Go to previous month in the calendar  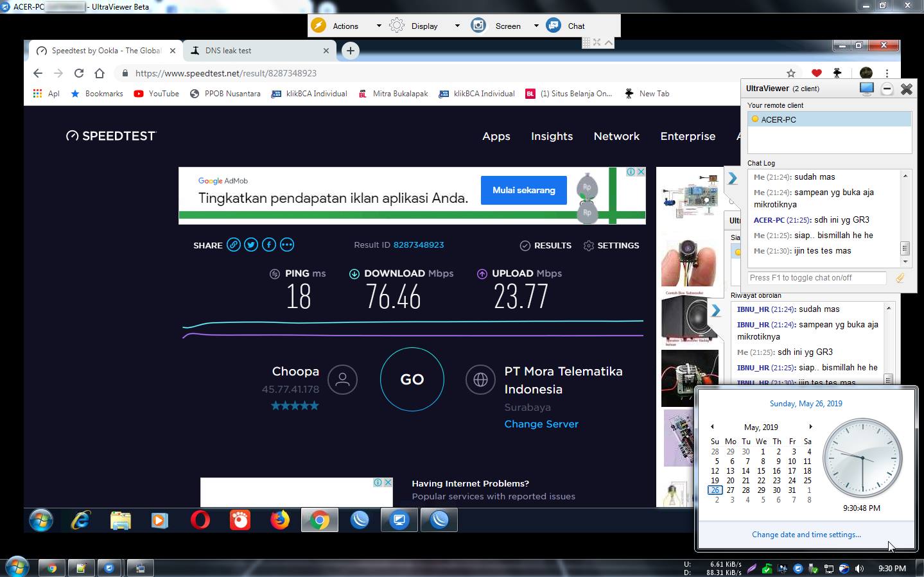pyautogui.click(x=712, y=427)
